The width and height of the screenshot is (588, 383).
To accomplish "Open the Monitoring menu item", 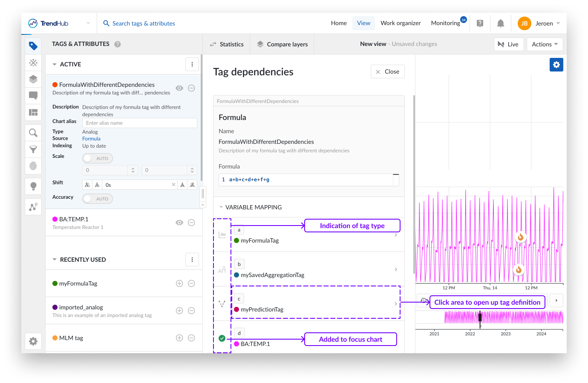I will click(445, 23).
